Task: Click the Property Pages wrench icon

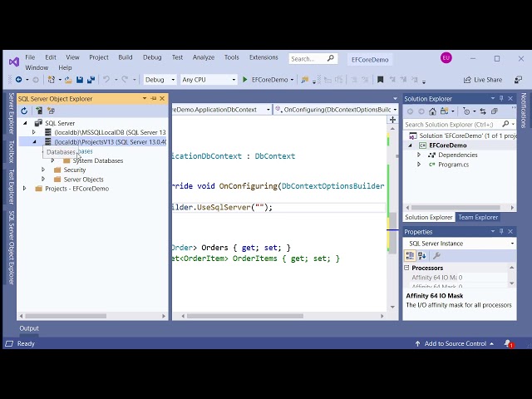Action: click(436, 255)
